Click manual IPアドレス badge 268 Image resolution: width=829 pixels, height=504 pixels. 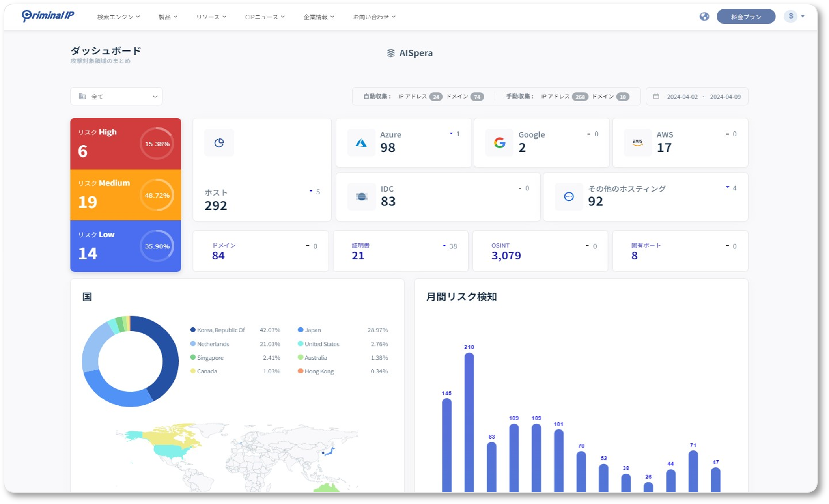click(x=580, y=97)
